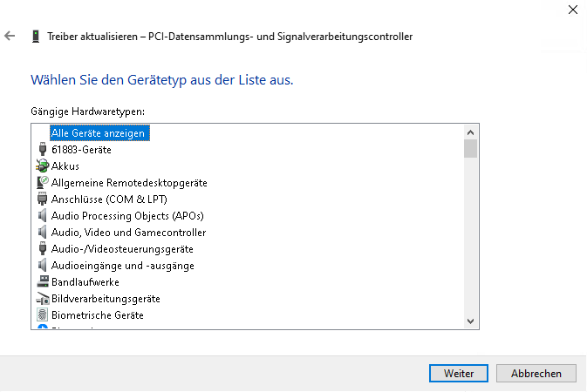Image resolution: width=587 pixels, height=392 pixels.
Task: Click the 61883-Geräte plug icon
Action: [43, 149]
